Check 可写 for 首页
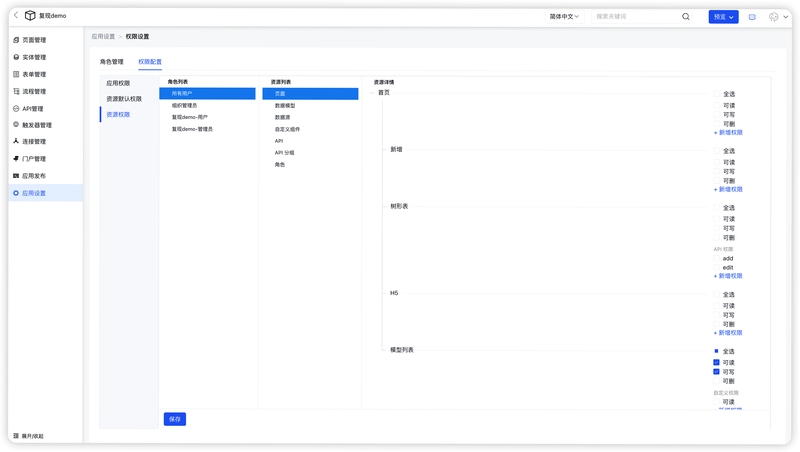 click(x=716, y=115)
